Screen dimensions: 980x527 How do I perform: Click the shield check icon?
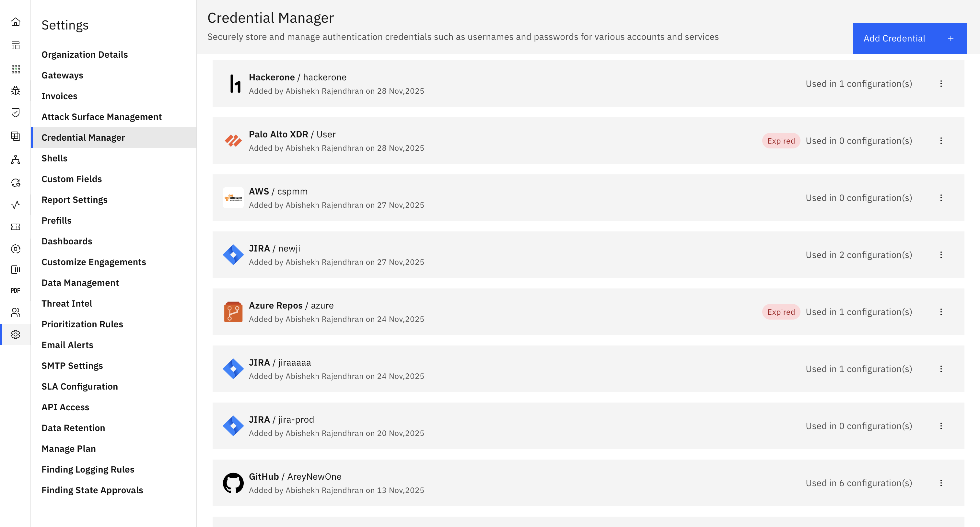pos(16,113)
